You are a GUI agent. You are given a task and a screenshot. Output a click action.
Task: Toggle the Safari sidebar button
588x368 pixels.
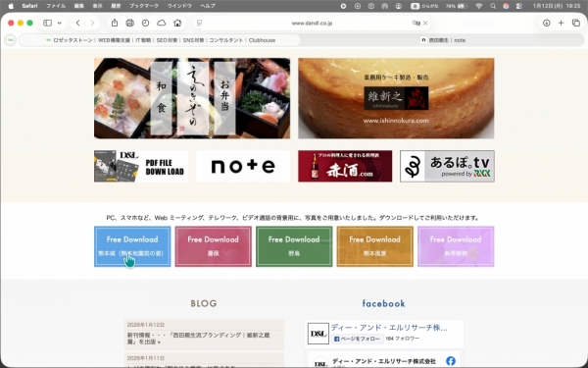48,23
